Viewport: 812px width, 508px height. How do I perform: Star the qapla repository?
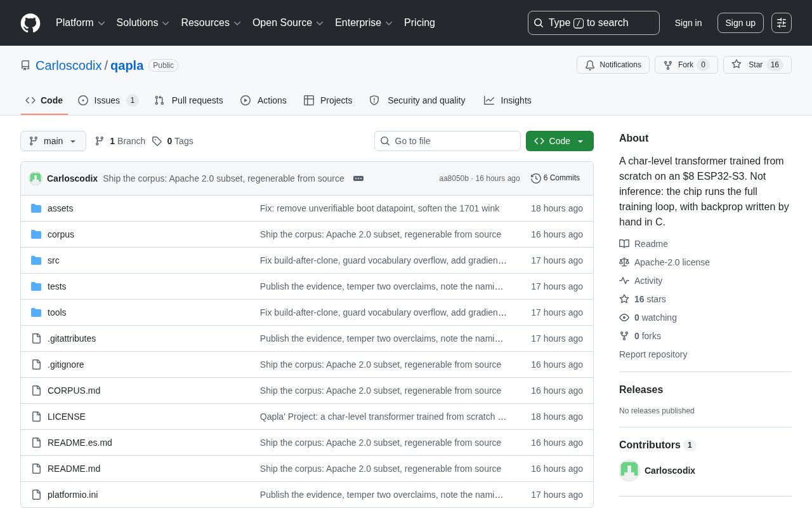pyautogui.click(x=757, y=65)
